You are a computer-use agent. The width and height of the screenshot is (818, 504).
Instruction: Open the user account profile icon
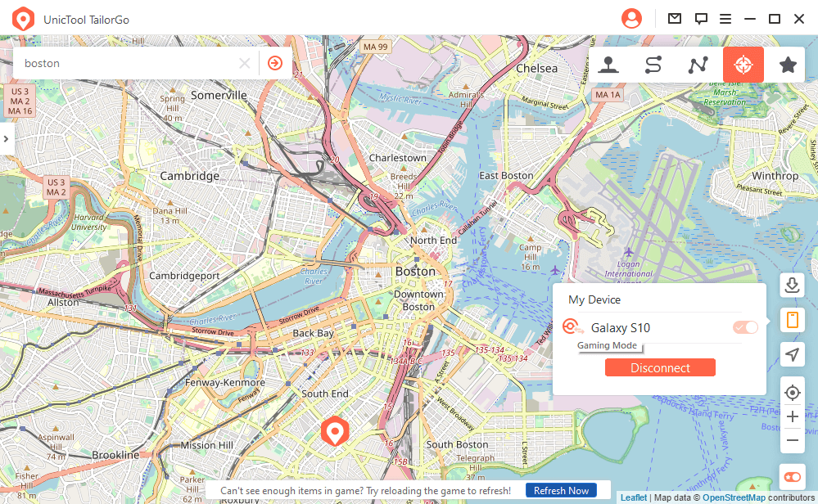[x=631, y=19]
